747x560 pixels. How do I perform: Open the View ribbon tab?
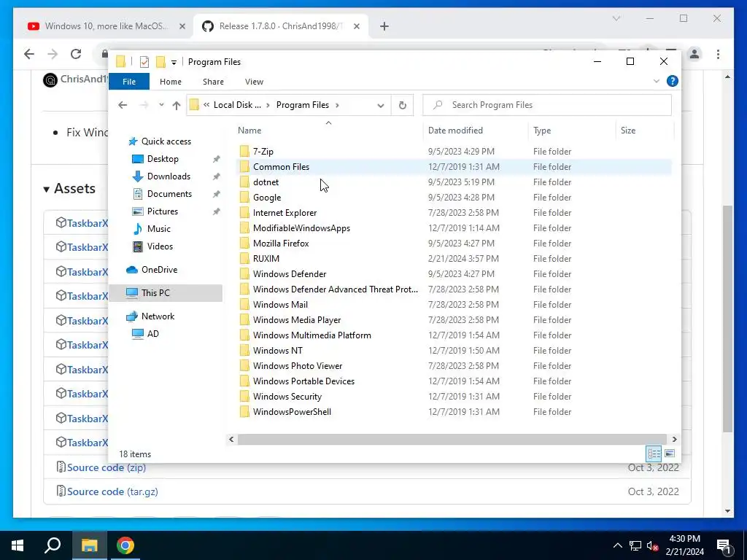pyautogui.click(x=254, y=82)
